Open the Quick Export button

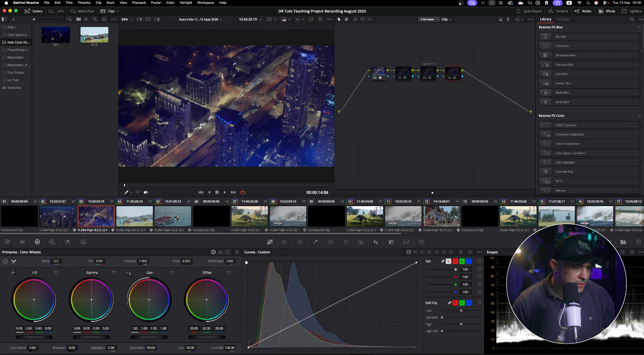(x=529, y=11)
